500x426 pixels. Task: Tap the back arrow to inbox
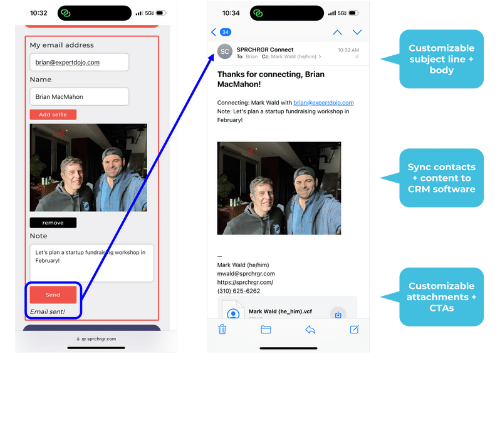(214, 32)
